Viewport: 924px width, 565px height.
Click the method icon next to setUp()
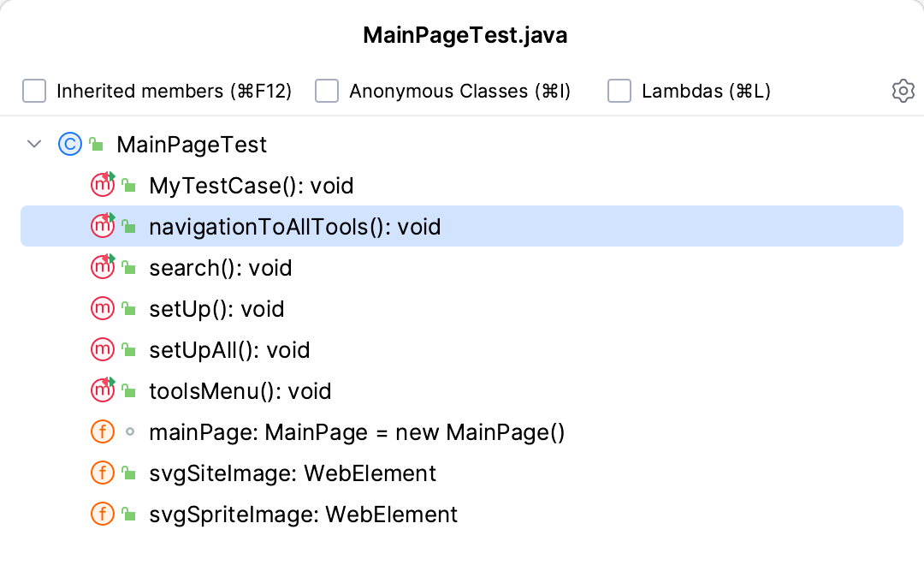103,308
